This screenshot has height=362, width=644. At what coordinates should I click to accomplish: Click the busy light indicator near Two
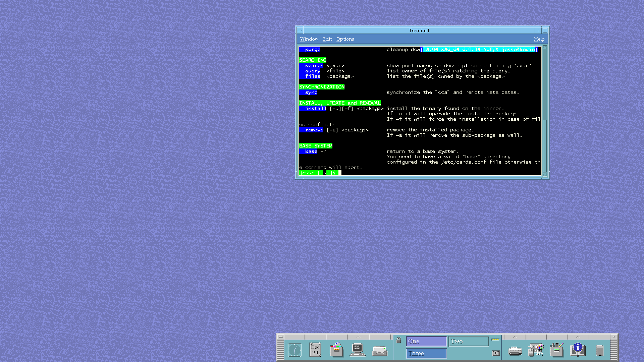point(495,340)
